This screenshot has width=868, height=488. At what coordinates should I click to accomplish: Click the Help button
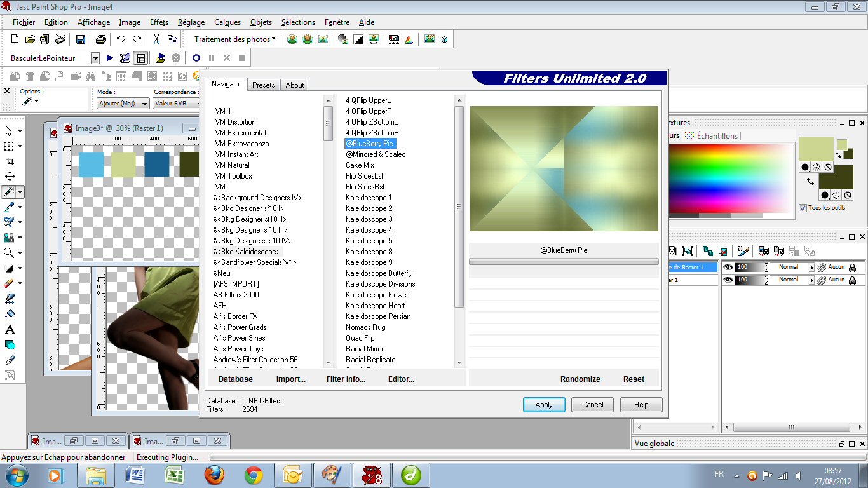click(641, 405)
